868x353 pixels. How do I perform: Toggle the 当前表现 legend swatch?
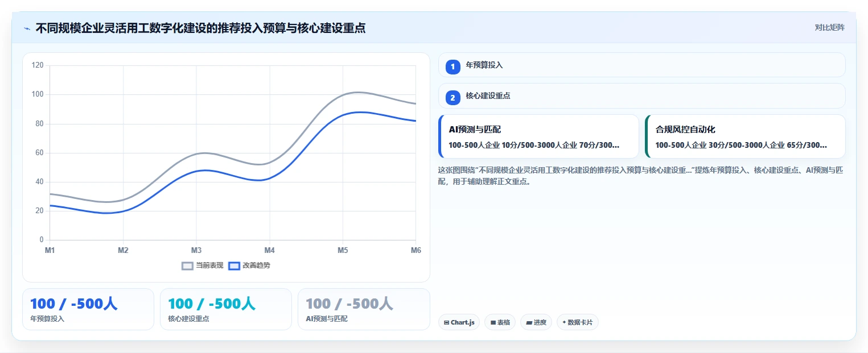coord(188,265)
